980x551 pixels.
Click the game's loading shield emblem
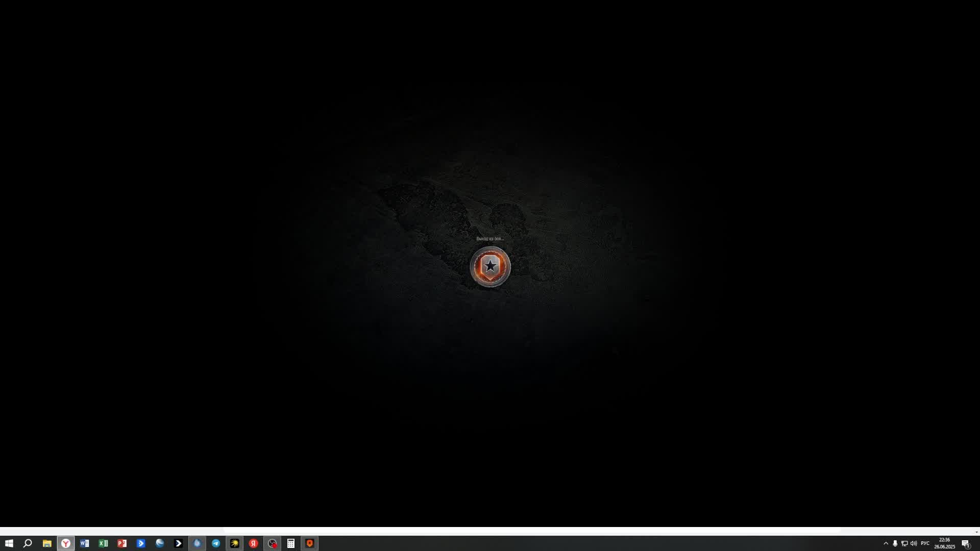coord(490,266)
